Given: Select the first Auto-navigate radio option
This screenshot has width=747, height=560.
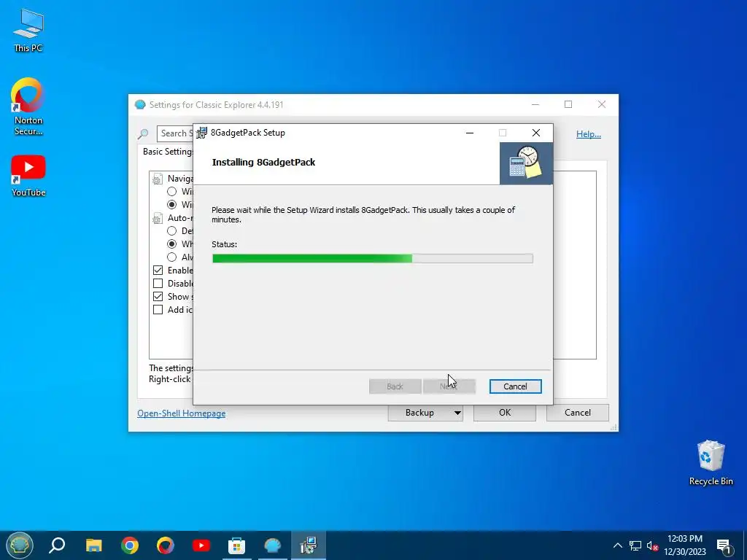Looking at the screenshot, I should [x=171, y=231].
